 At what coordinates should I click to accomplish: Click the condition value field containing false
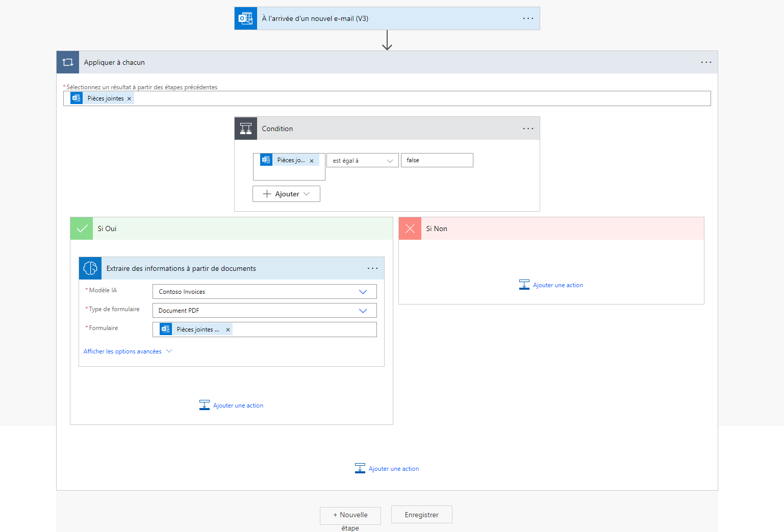pos(437,160)
